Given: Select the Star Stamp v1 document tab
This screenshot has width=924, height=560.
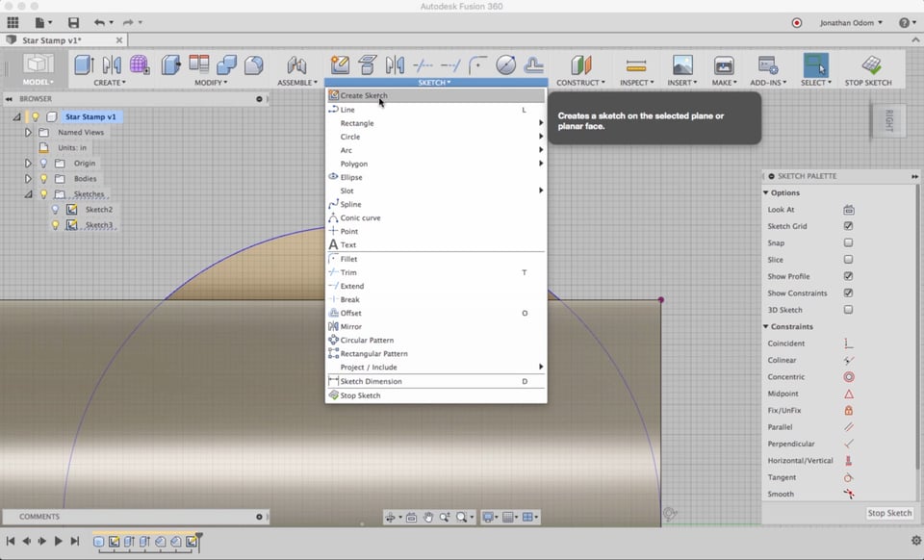Looking at the screenshot, I should (64, 40).
